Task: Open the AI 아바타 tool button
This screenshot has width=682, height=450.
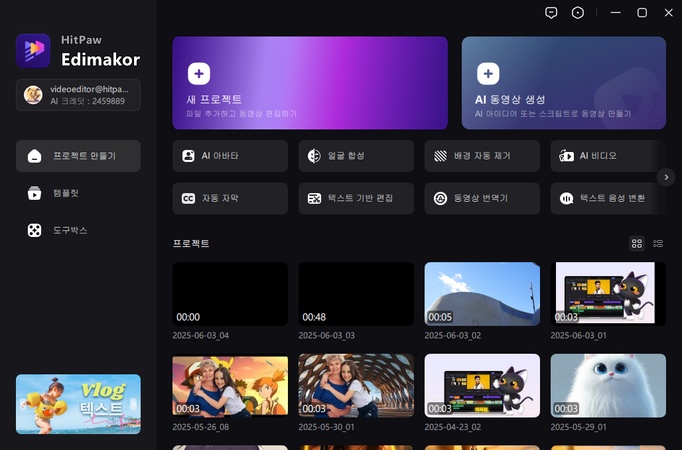Action: pos(230,156)
